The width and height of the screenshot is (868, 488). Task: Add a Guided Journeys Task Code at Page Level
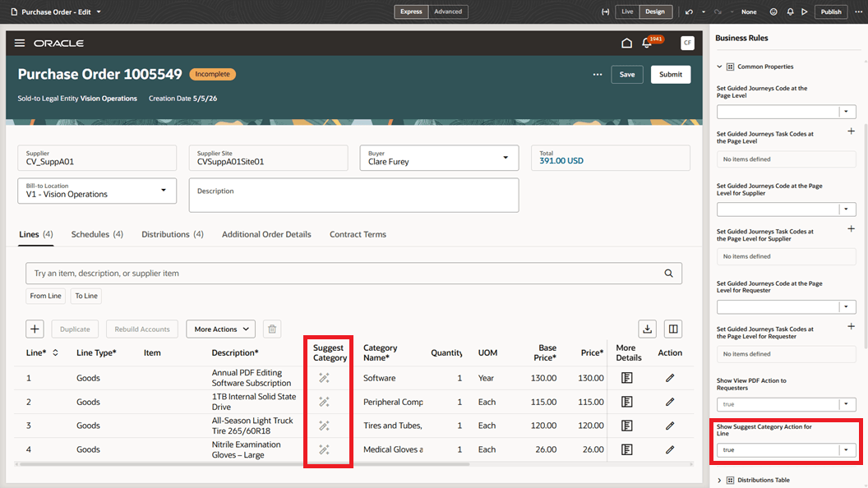[852, 131]
